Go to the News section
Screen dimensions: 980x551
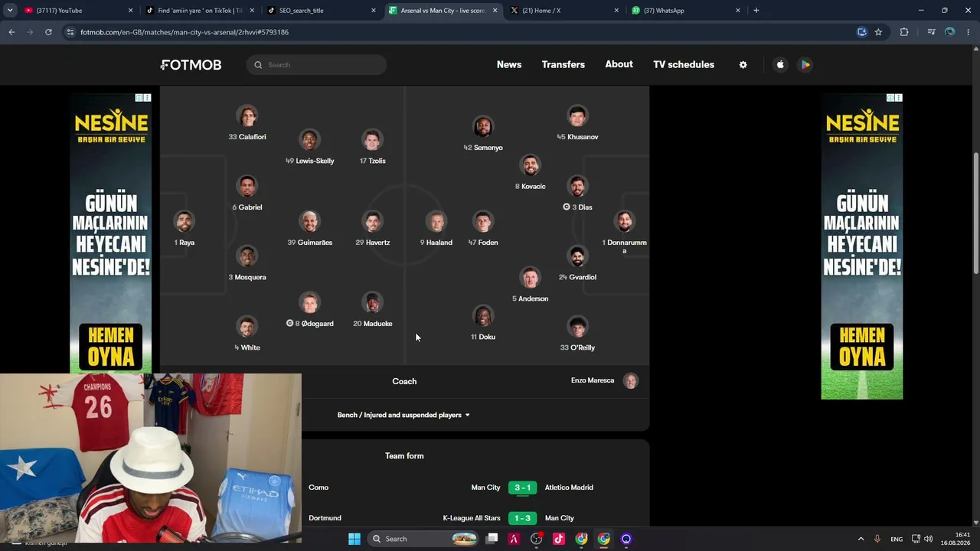[x=509, y=65]
